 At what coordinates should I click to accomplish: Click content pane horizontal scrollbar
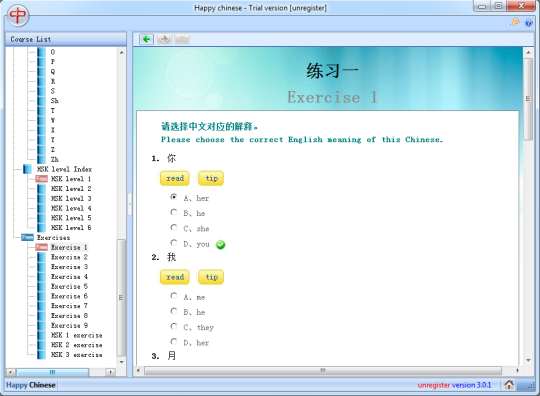pos(323,371)
